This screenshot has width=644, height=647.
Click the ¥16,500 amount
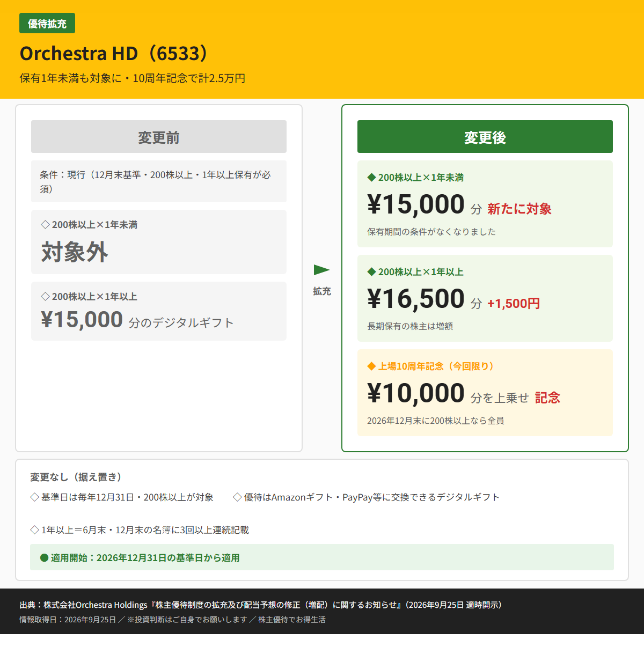click(416, 299)
